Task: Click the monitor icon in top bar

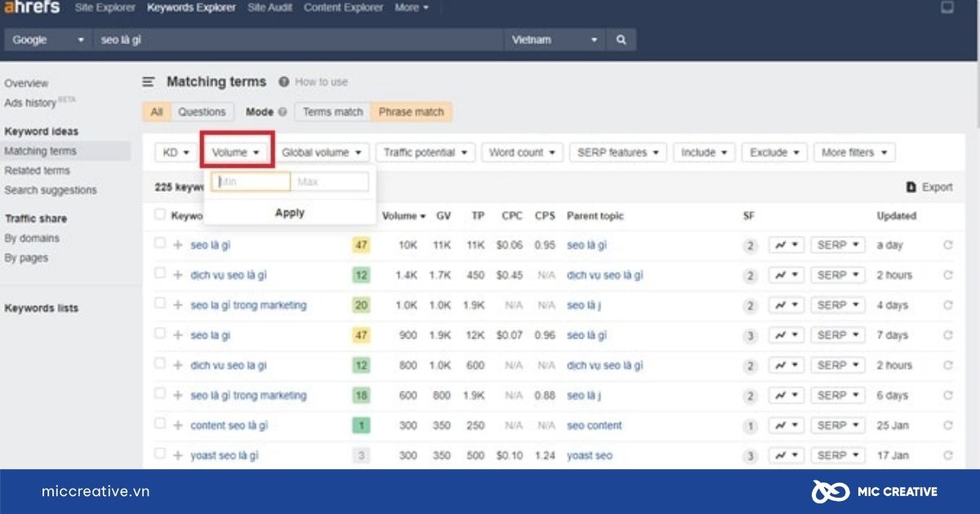Action: coord(947,8)
